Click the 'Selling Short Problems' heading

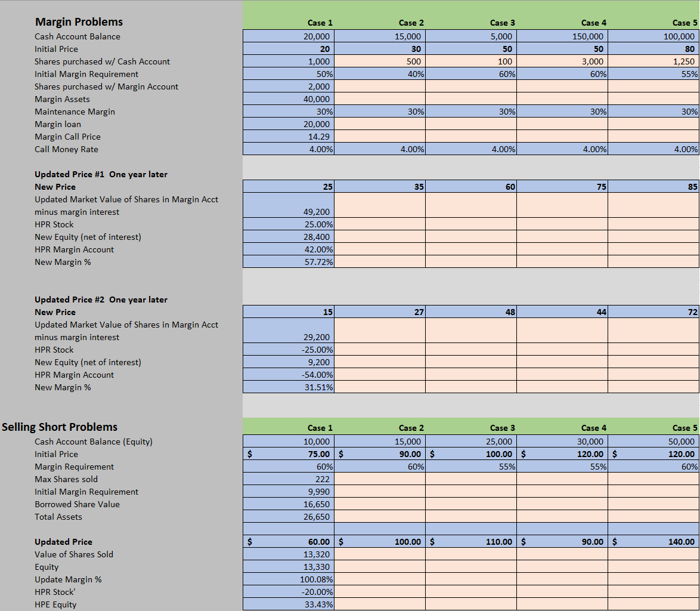pos(60,427)
